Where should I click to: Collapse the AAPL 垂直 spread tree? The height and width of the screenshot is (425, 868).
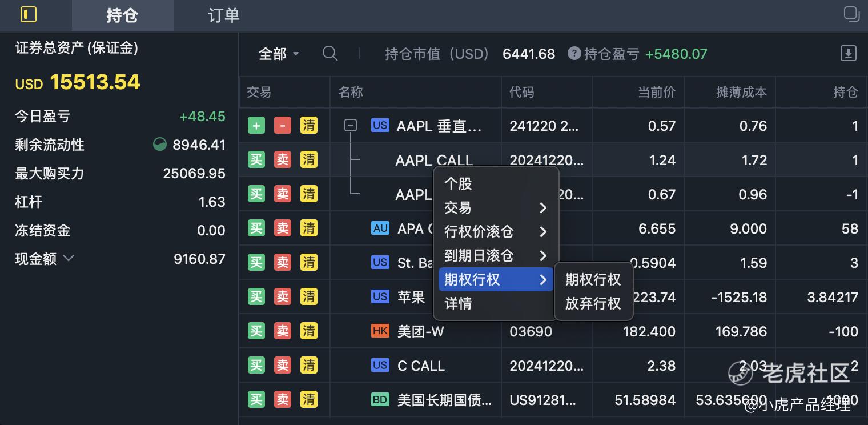(351, 125)
